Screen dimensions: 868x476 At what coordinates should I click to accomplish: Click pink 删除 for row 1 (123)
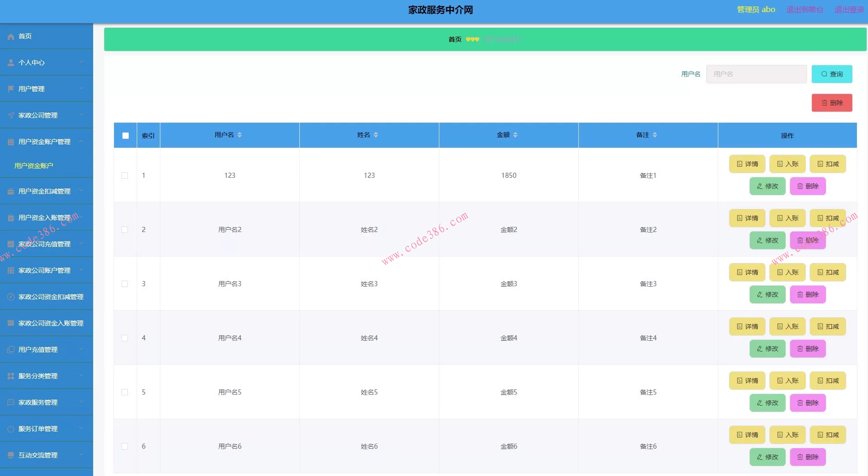coord(808,186)
